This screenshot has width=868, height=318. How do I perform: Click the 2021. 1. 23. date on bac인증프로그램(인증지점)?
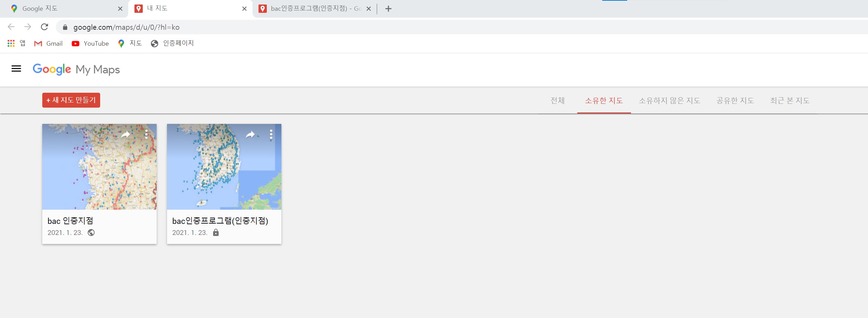(x=190, y=233)
